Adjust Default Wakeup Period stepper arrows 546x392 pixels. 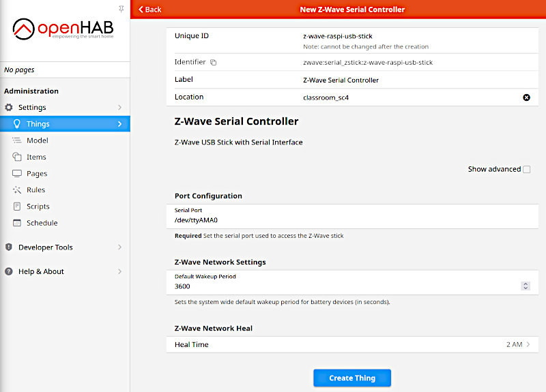point(526,286)
